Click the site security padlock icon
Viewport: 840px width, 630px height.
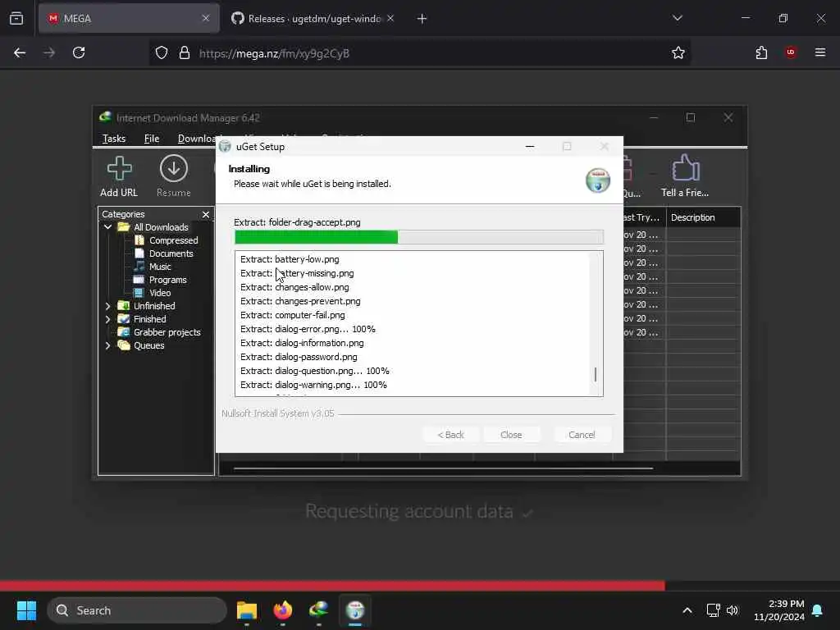(185, 53)
